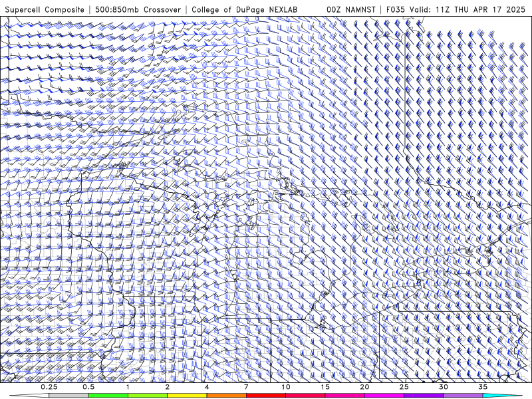Viewport: 532px width, 399px height.
Task: Click the yellow colorbar segment
Action: point(187,396)
